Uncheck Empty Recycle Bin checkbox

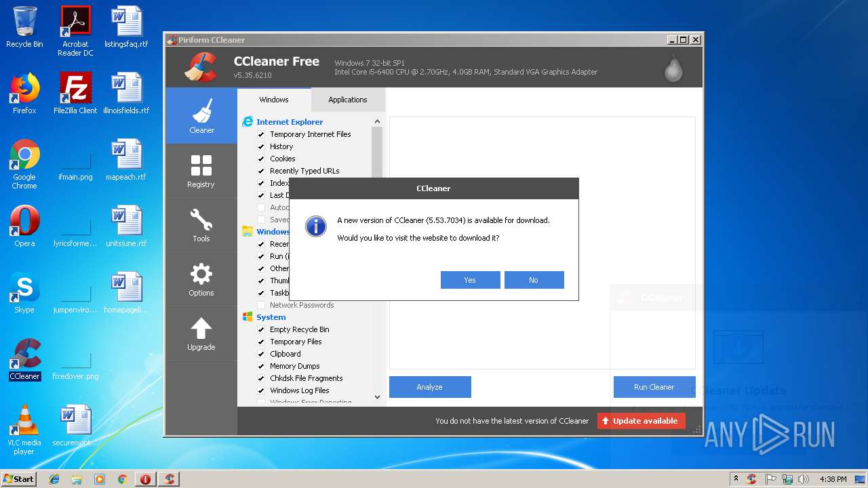pyautogui.click(x=261, y=329)
